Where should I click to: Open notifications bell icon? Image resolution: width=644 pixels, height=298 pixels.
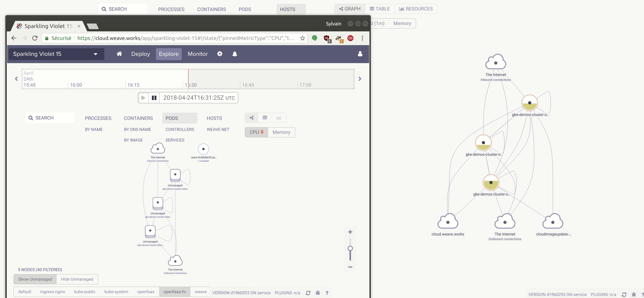234,54
